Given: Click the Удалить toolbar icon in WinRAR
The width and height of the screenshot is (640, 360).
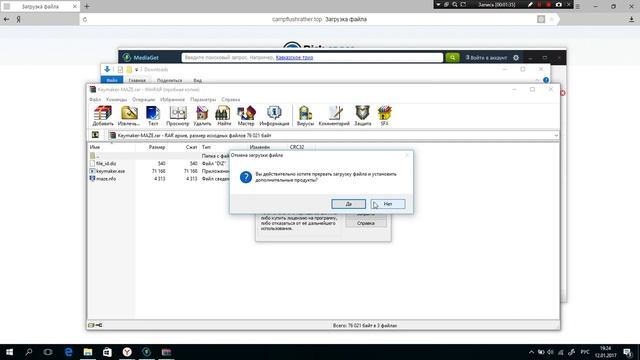Looking at the screenshot, I should 202,116.
